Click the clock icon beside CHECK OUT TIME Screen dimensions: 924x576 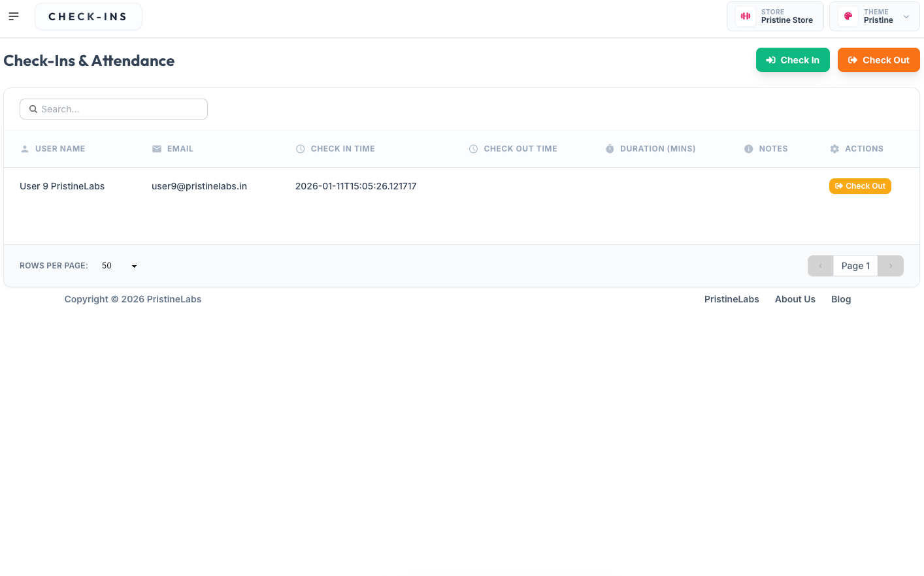[x=473, y=149]
